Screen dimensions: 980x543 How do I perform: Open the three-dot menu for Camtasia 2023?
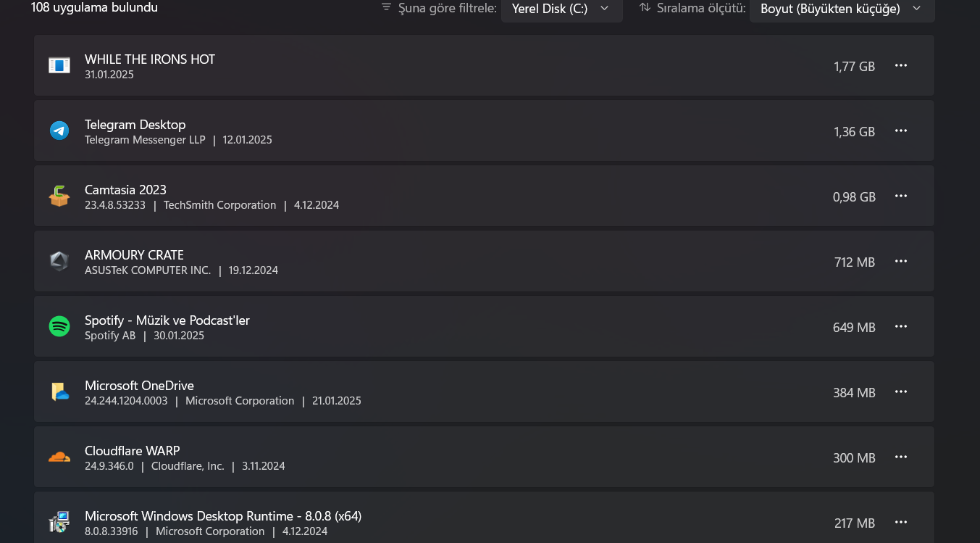coord(901,196)
